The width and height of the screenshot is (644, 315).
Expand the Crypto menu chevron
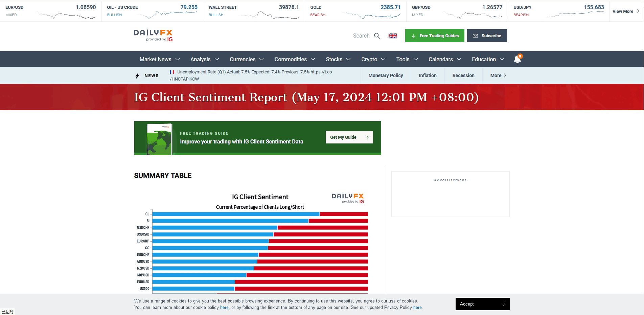click(383, 59)
